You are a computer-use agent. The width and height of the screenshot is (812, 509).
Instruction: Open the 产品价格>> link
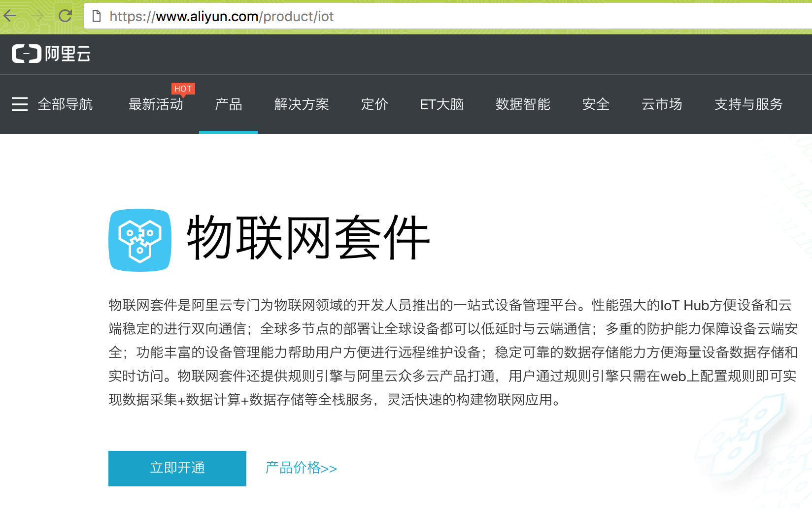click(x=300, y=468)
